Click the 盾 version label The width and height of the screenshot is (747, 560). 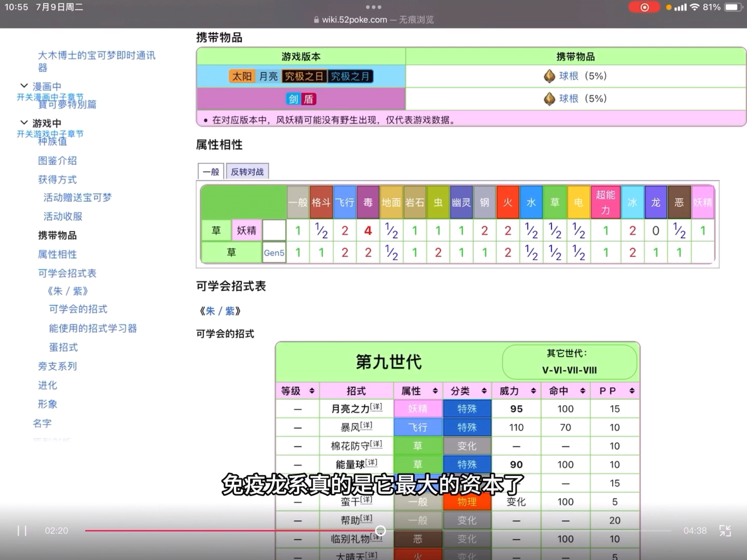(x=309, y=99)
